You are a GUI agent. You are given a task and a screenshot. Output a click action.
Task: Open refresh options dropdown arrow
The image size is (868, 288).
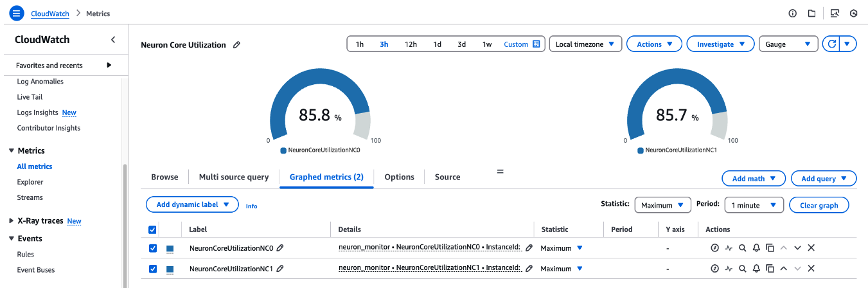click(x=848, y=44)
